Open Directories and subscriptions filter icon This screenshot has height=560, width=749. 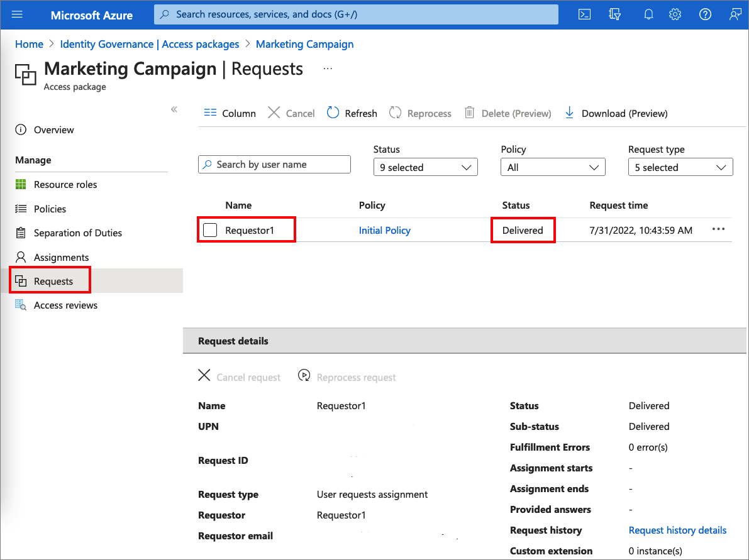point(615,14)
